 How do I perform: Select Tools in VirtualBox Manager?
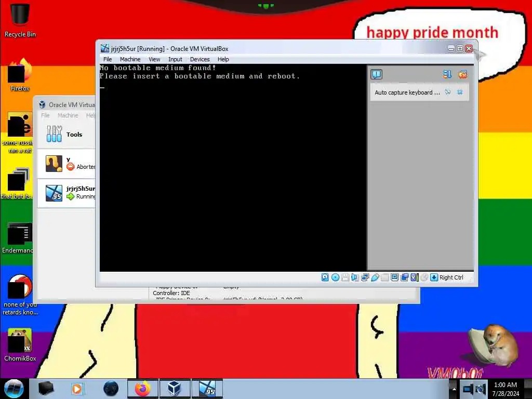[66, 134]
